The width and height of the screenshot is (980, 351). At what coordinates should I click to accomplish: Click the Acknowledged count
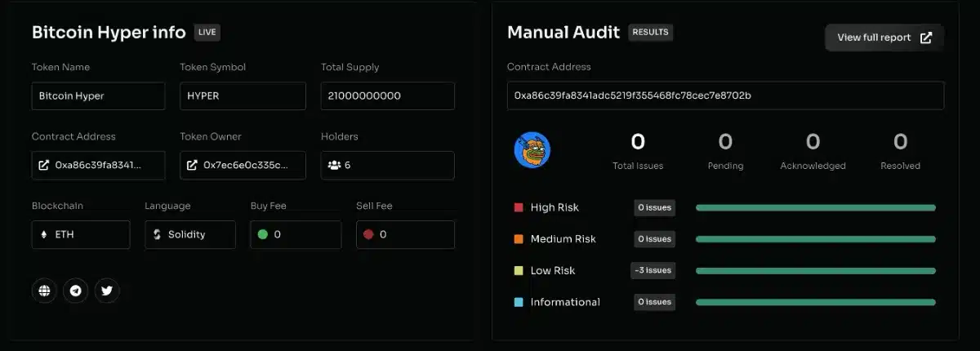coord(813,142)
